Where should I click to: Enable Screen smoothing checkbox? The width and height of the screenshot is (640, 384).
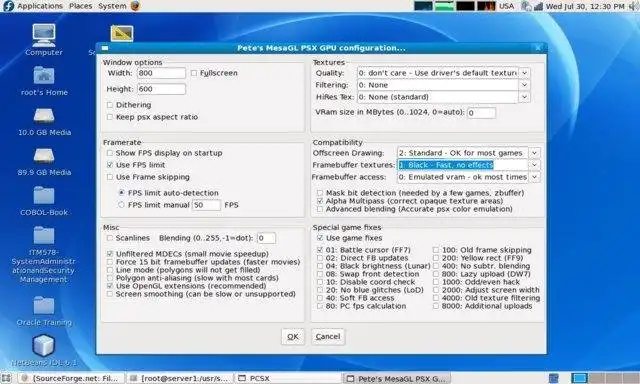[x=110, y=294]
